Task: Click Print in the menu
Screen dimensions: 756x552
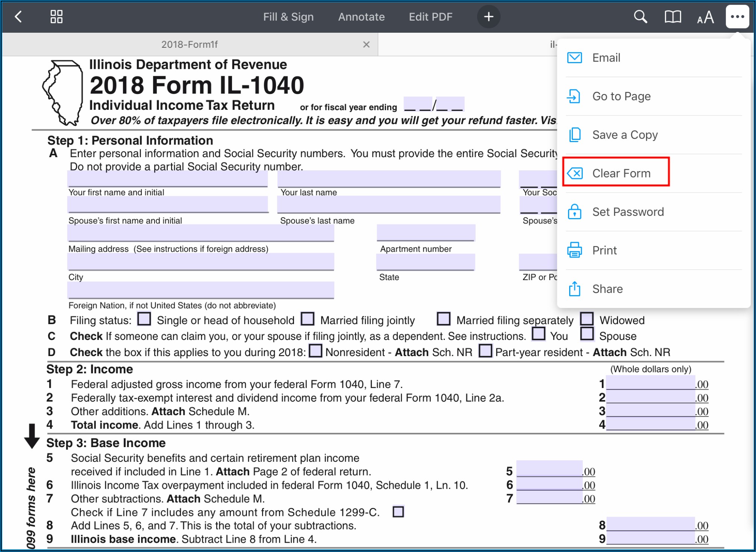Action: (x=604, y=250)
